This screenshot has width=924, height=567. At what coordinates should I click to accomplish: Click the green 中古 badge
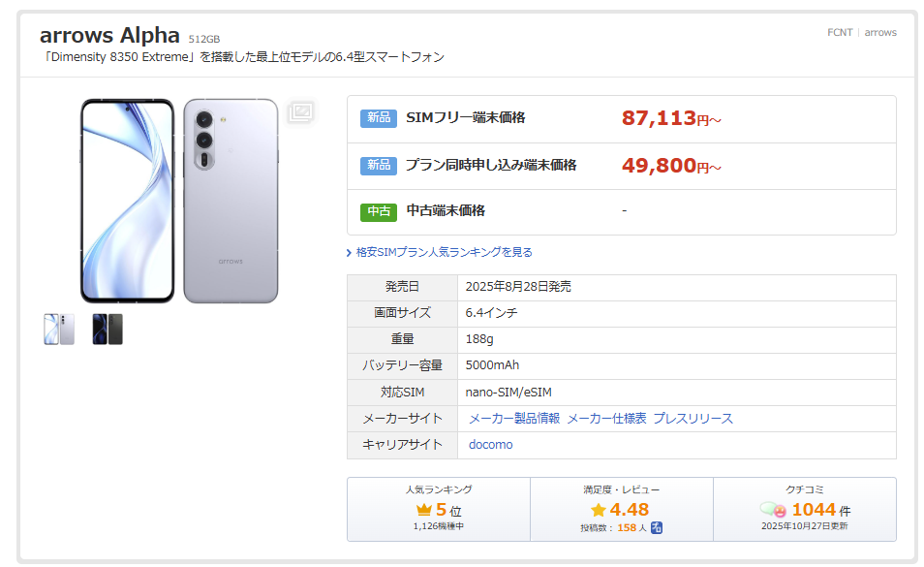378,211
